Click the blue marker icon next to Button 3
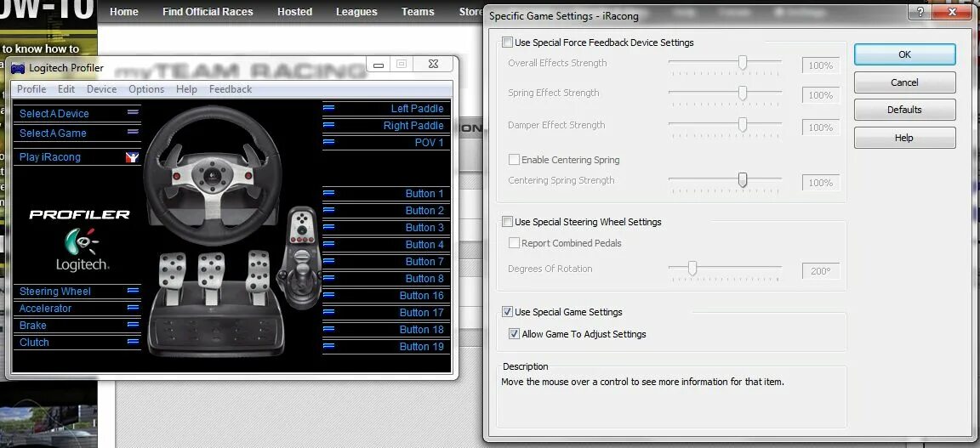The image size is (980, 448). (x=328, y=227)
